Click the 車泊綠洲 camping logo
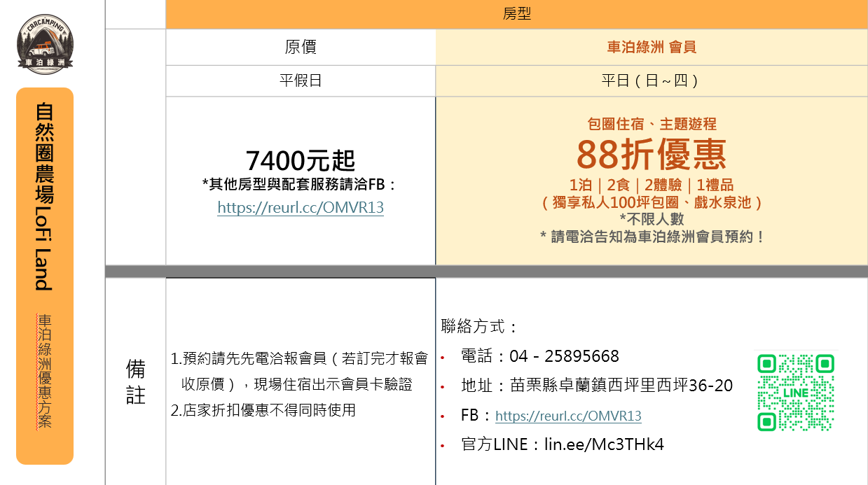Image resolution: width=868 pixels, height=485 pixels. 45,44
